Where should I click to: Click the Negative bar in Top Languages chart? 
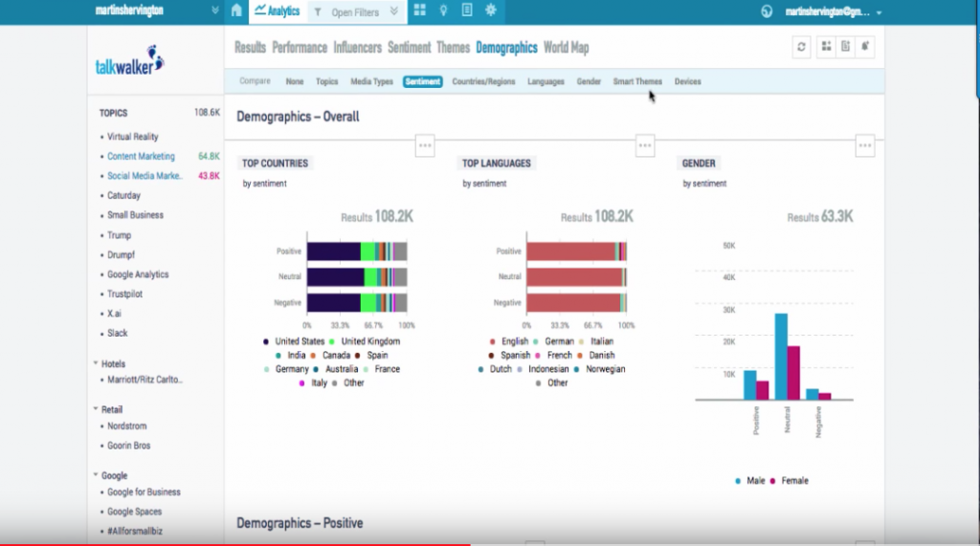coord(576,302)
